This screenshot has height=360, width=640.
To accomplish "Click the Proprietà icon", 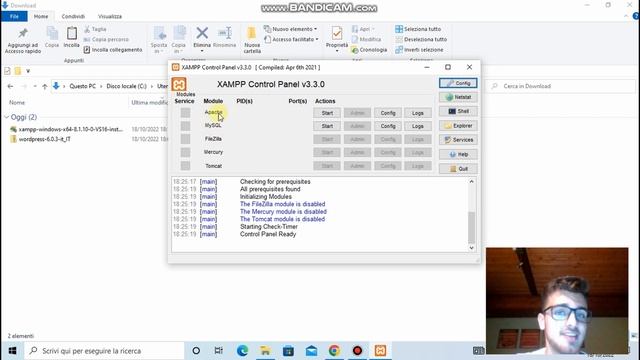I will (x=337, y=34).
